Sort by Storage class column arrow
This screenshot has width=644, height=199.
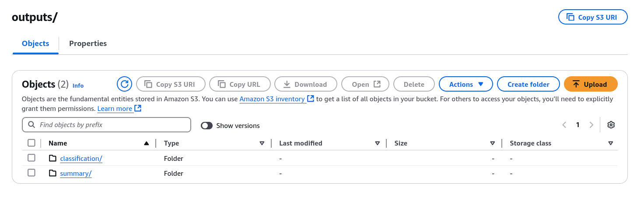pyautogui.click(x=610, y=143)
